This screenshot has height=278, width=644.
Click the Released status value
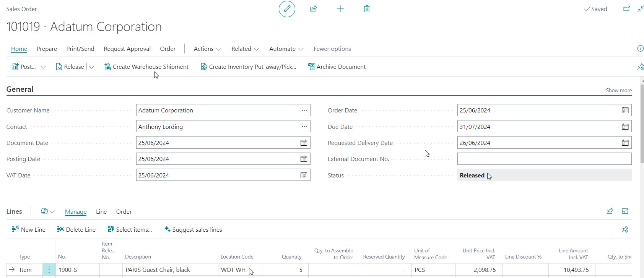click(472, 175)
